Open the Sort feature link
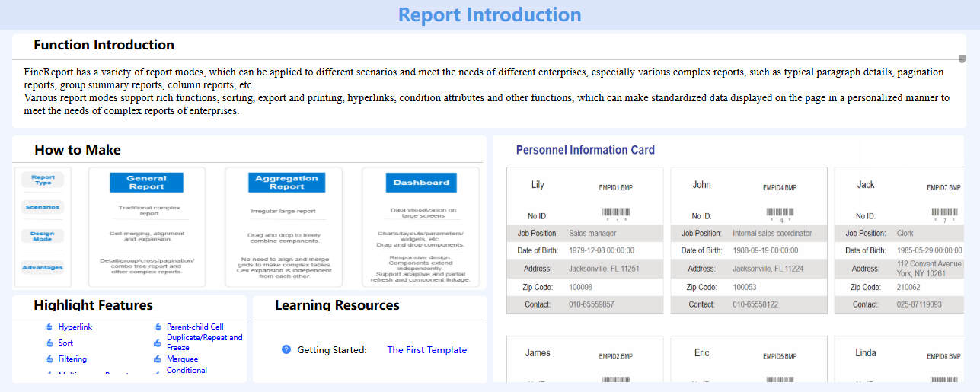 (65, 343)
